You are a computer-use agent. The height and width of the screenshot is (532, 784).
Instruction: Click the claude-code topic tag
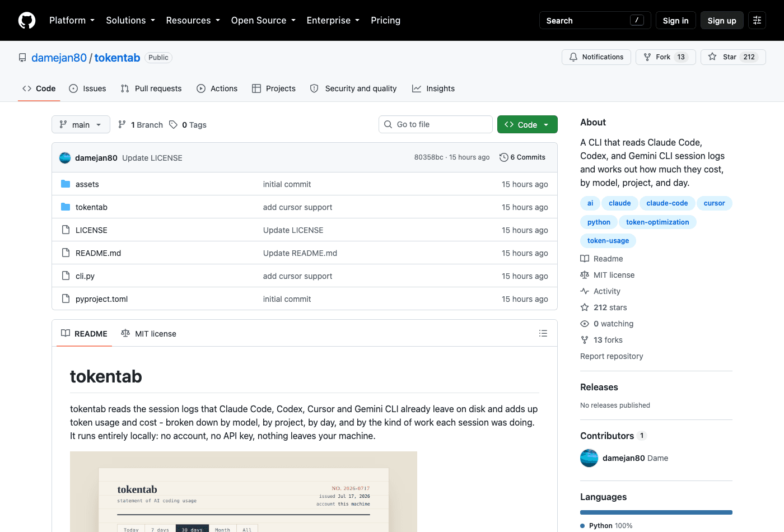tap(667, 203)
